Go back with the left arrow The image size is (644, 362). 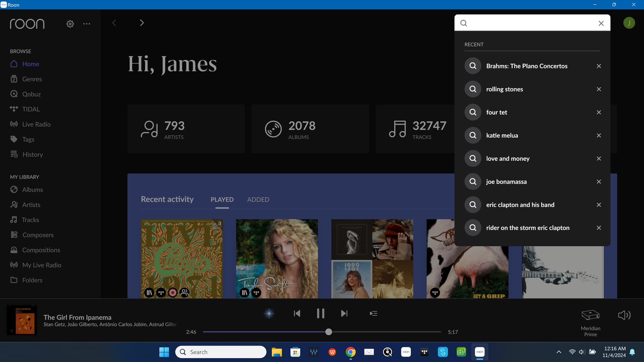point(114,23)
